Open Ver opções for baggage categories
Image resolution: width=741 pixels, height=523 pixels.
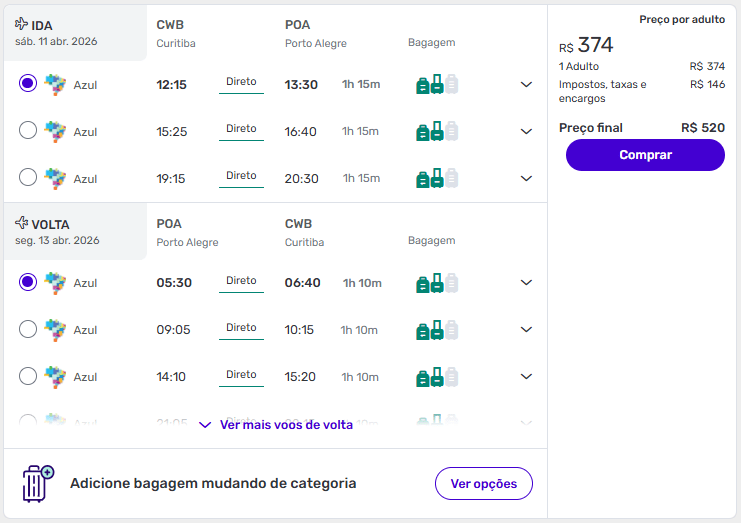pyautogui.click(x=483, y=484)
